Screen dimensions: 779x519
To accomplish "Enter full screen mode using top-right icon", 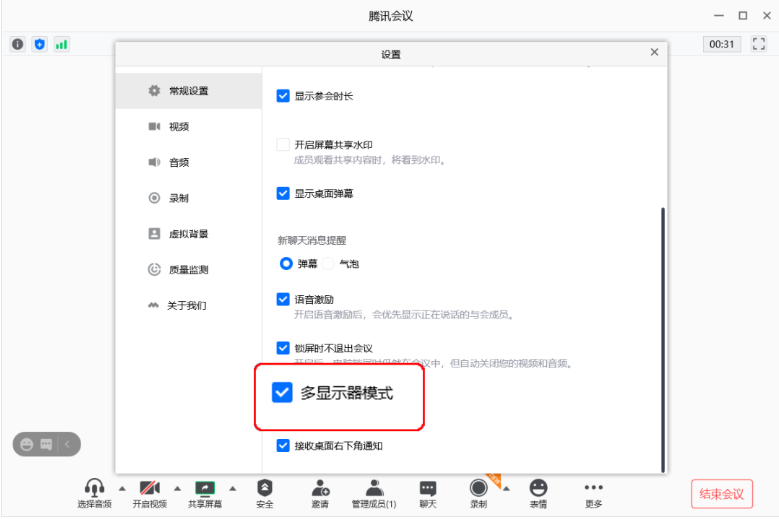I will (758, 44).
